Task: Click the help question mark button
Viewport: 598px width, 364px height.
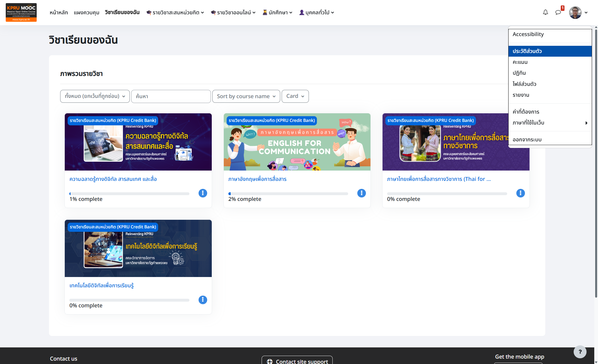Action: pyautogui.click(x=580, y=352)
